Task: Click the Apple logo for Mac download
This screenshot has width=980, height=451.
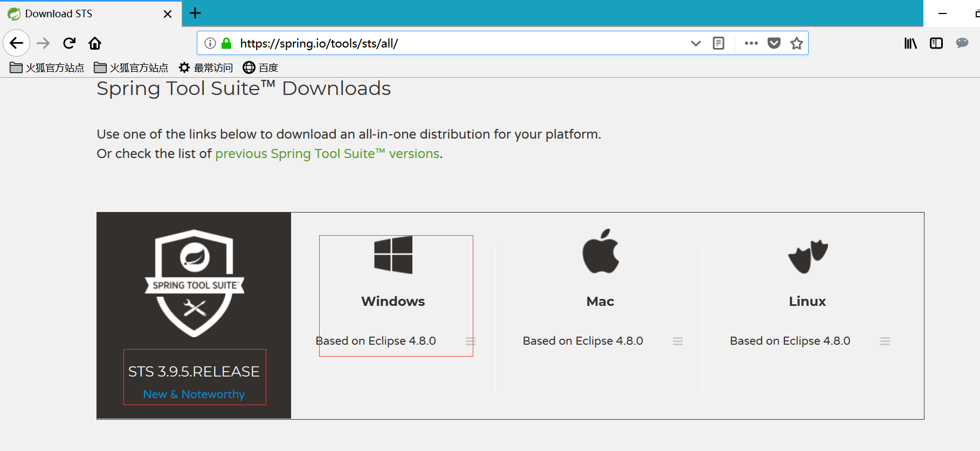Action: (x=601, y=251)
